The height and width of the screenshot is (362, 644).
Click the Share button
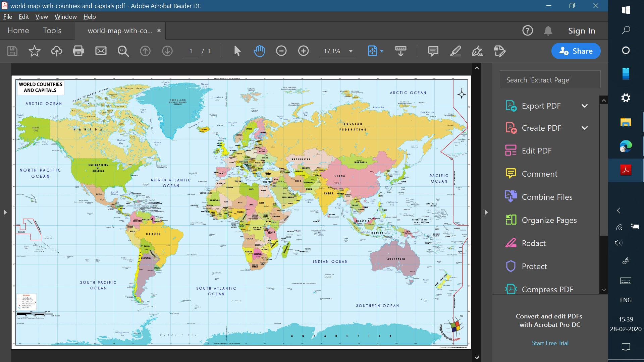click(x=576, y=51)
